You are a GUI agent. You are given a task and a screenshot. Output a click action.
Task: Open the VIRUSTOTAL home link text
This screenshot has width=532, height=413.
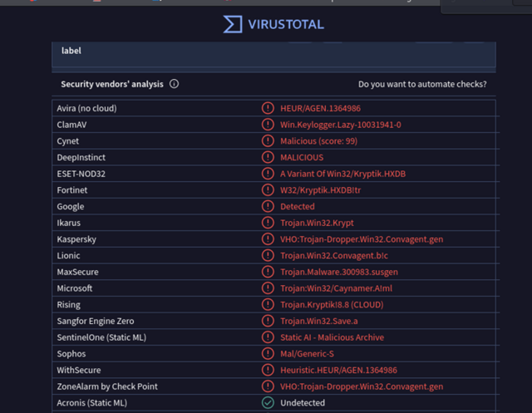tap(286, 24)
